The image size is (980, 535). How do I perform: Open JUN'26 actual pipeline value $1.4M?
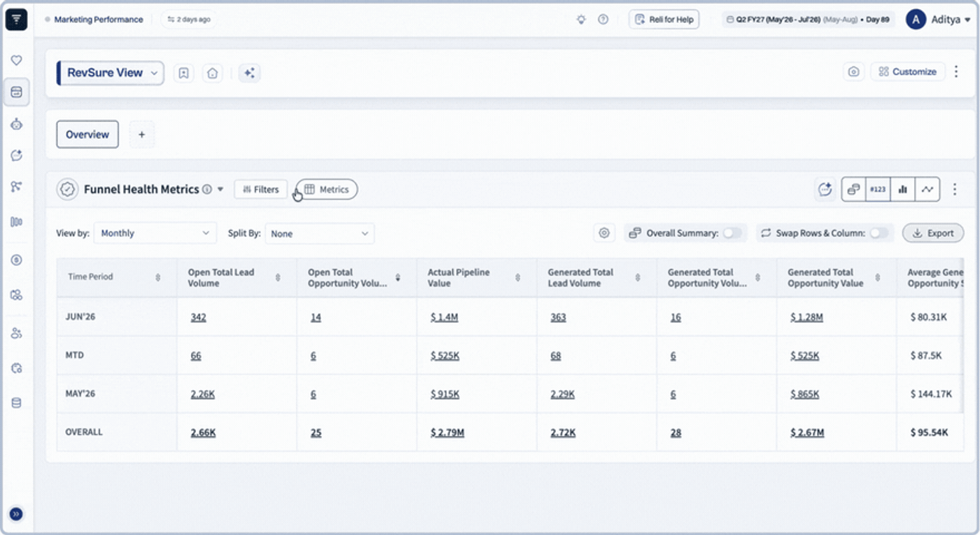444,317
